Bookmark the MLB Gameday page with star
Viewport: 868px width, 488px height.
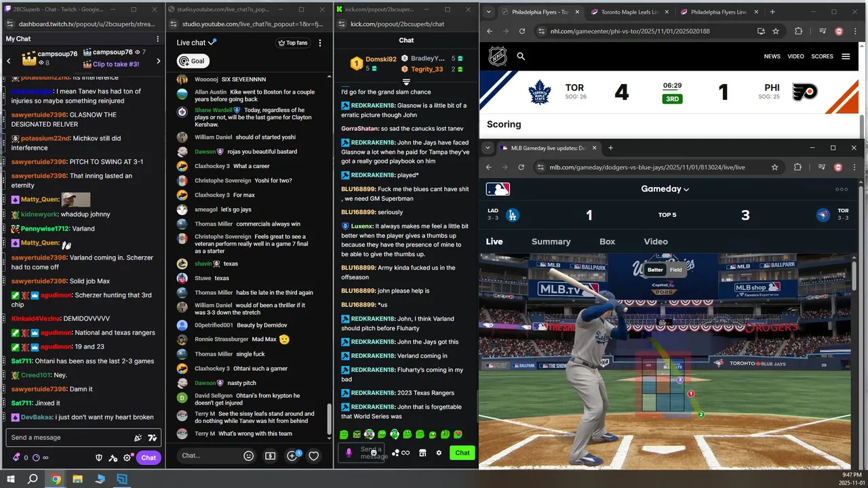pyautogui.click(x=774, y=167)
